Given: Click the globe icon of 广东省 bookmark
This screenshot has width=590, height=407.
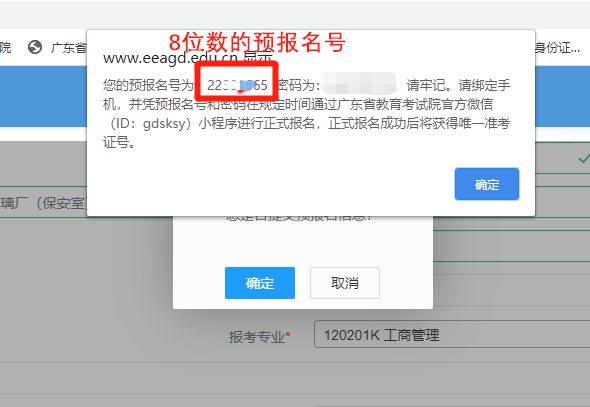Looking at the screenshot, I should pos(35,47).
